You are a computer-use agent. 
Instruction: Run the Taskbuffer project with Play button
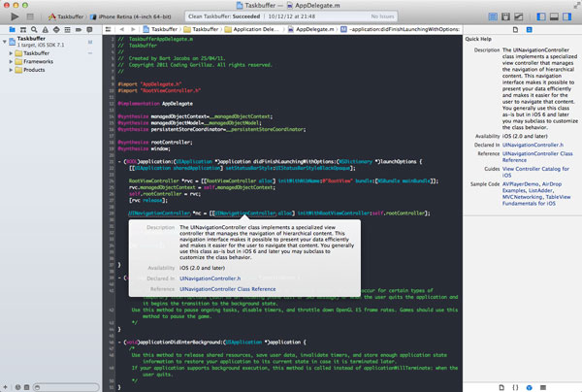coord(15,16)
